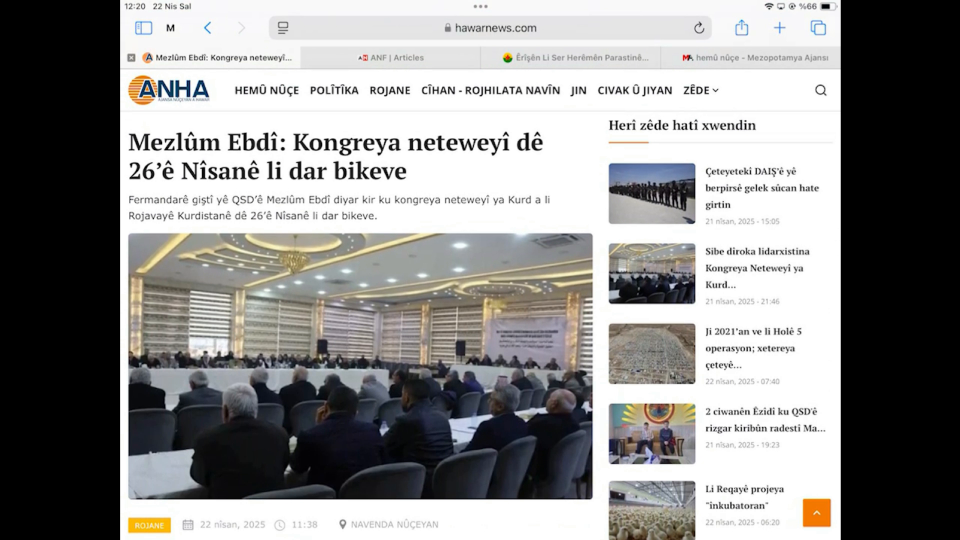This screenshot has height=540, width=960.
Task: Close the Mezlûm Ebdî tab
Action: pyautogui.click(x=131, y=58)
